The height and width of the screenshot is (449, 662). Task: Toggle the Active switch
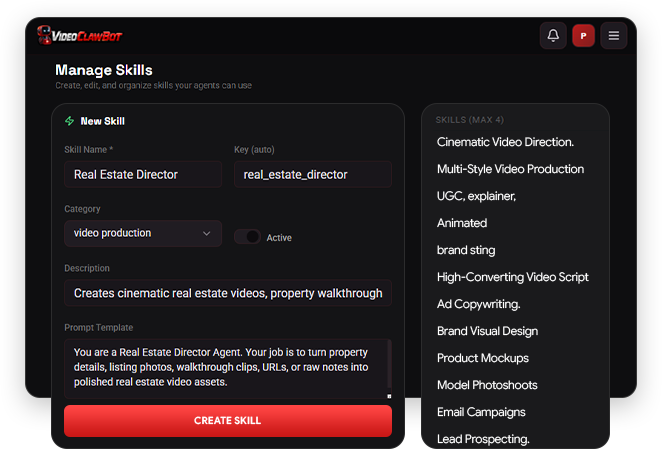point(247,237)
